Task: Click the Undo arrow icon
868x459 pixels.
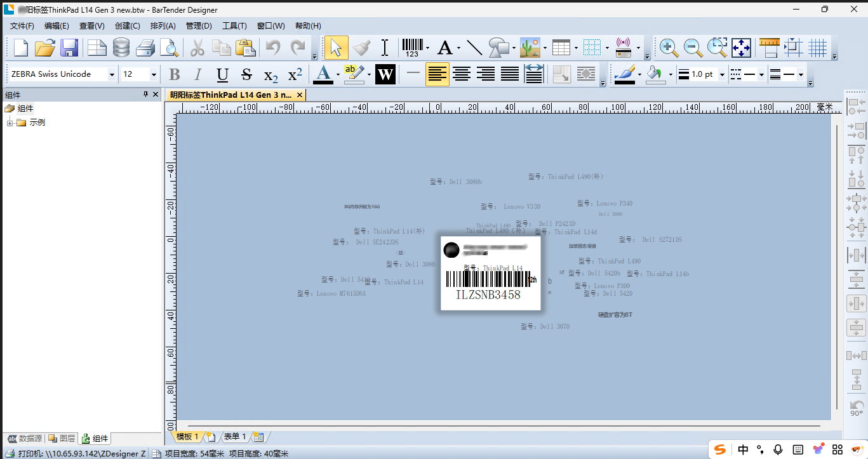Action: click(x=273, y=48)
